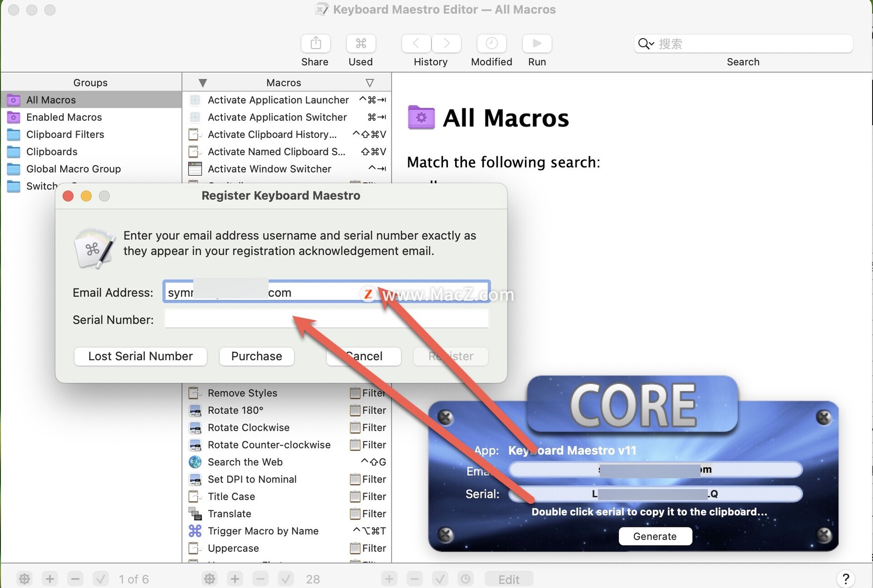873x588 pixels.
Task: Click the Search field in toolbar
Action: [x=743, y=44]
